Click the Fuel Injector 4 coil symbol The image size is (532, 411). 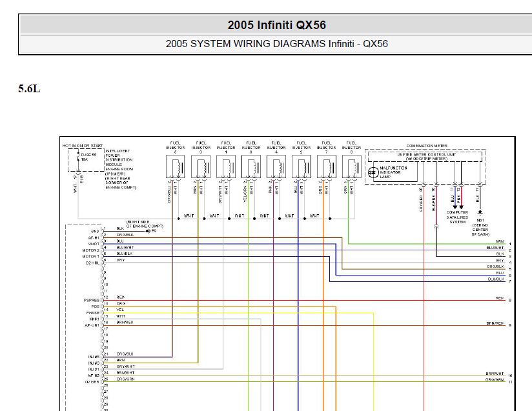click(x=276, y=166)
